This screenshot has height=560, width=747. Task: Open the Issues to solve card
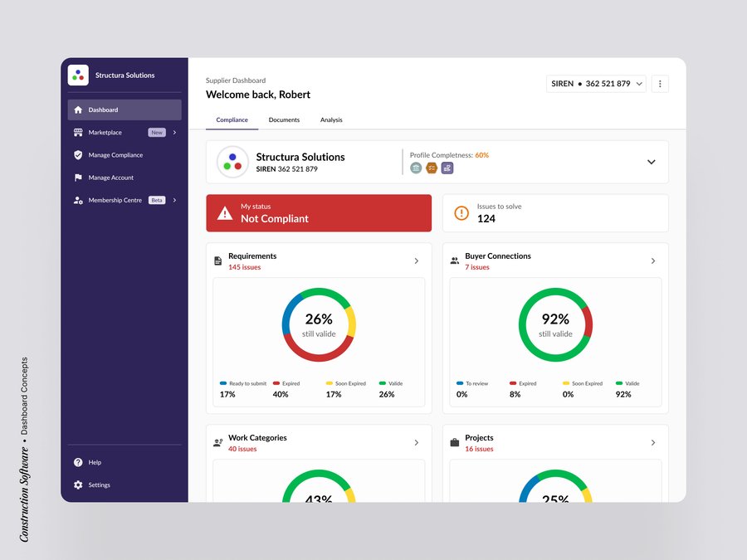tap(554, 213)
